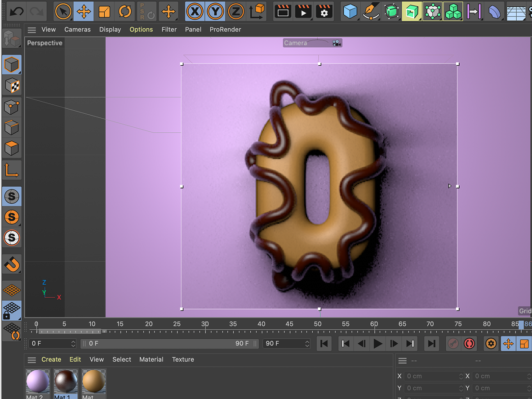Image resolution: width=532 pixels, height=399 pixels.
Task: Open the Cloner MoGraph icon
Action: pyautogui.click(x=433, y=11)
